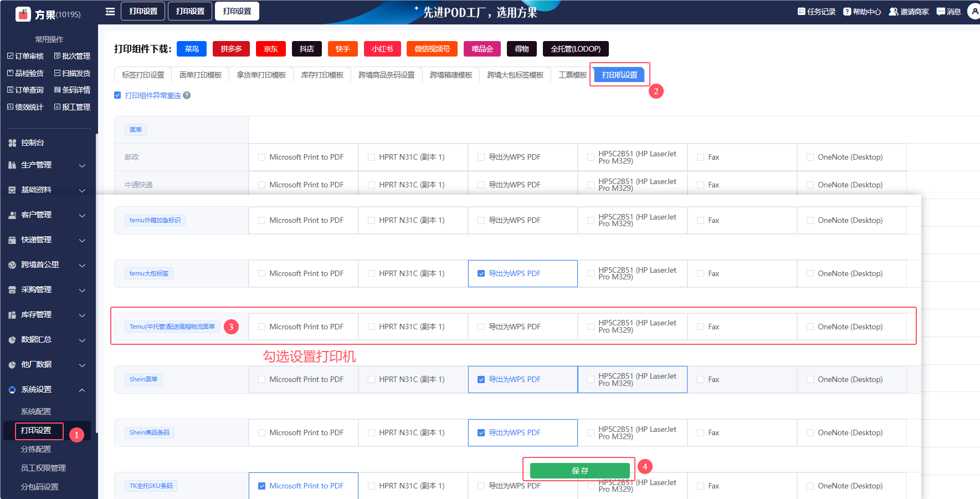The width and height of the screenshot is (980, 499).
Task: Toggle the sidebar with the hamburger menu icon
Action: pyautogui.click(x=110, y=11)
